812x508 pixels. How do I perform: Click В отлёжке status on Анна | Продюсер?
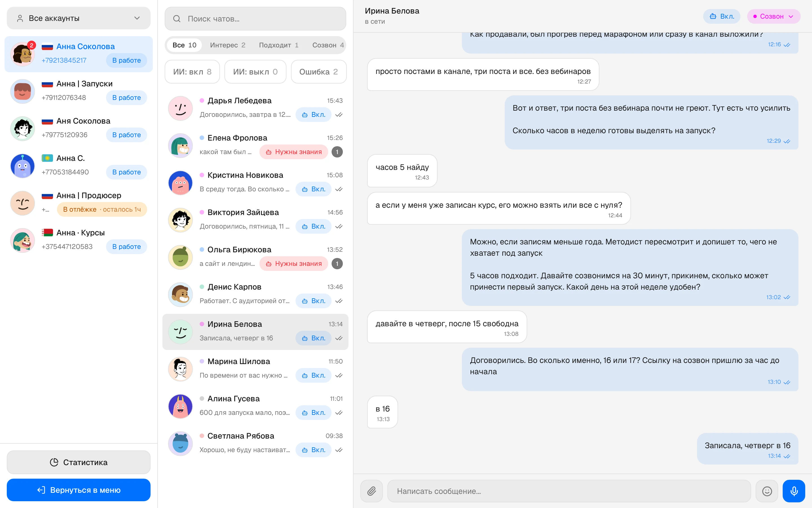pos(102,209)
